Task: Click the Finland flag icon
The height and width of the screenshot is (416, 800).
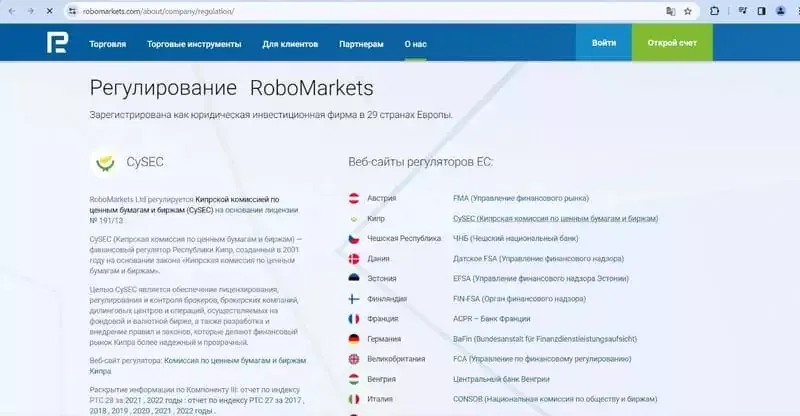Action: click(x=354, y=299)
